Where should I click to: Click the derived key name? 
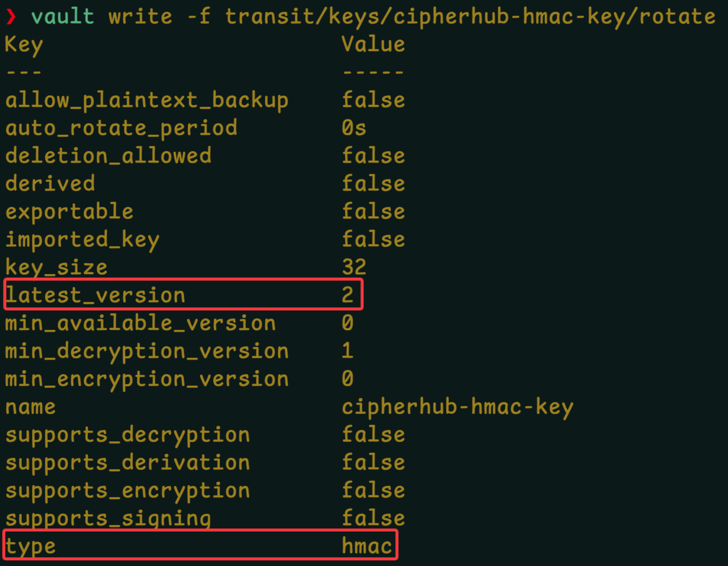pos(50,183)
